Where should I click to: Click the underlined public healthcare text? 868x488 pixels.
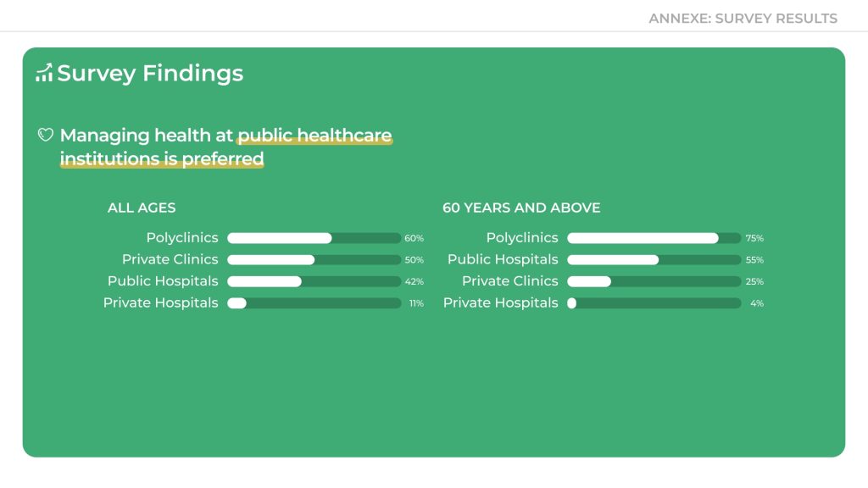click(x=314, y=136)
